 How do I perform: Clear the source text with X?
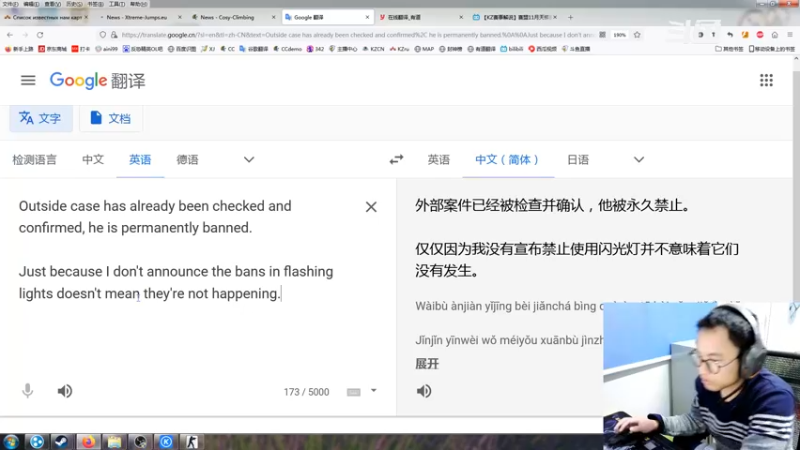371,207
